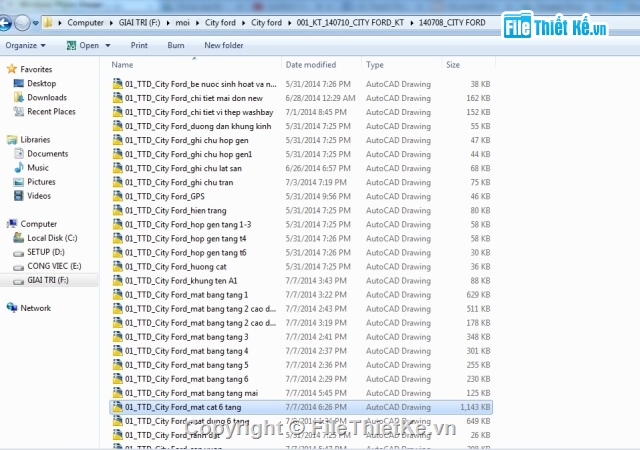Click AutoCAD icon of be nuoc sinh hoat file
The image size is (640, 450).
[x=118, y=83]
